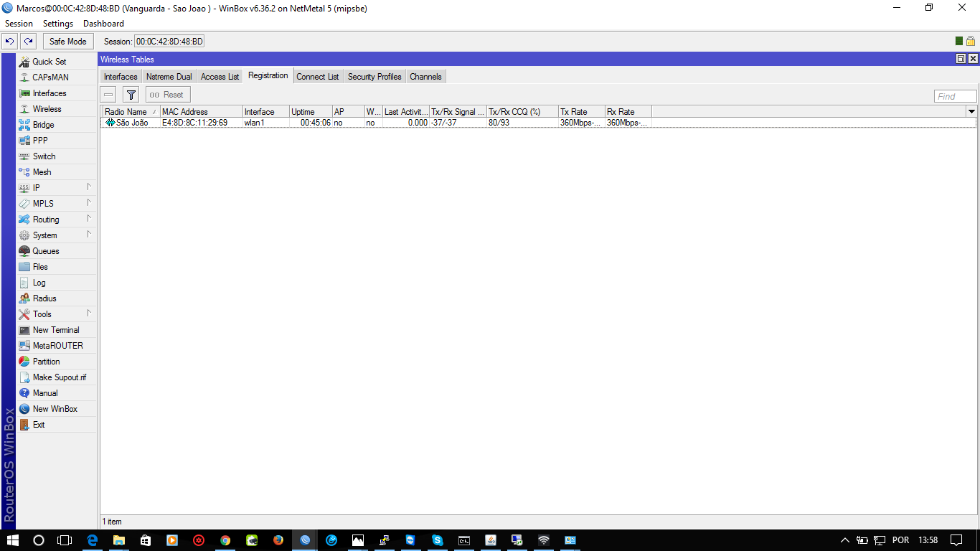Sort by the MAC Address column
Image resolution: width=980 pixels, height=551 pixels.
point(202,112)
